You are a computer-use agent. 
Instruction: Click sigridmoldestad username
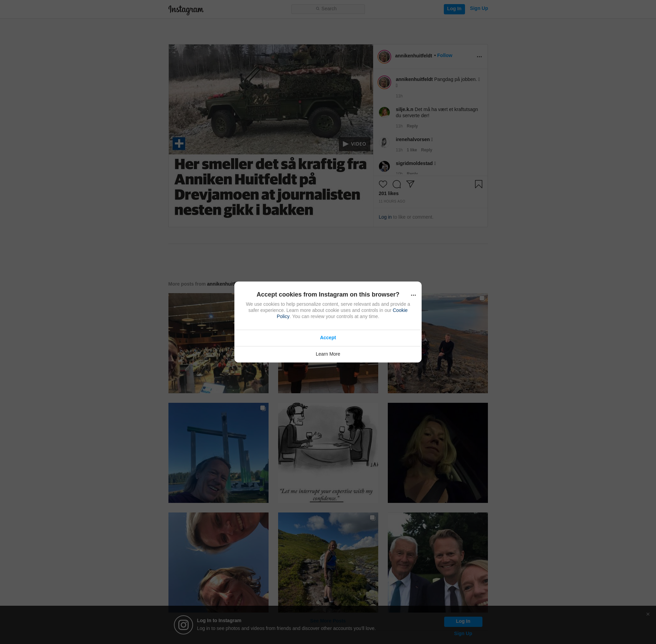tap(414, 163)
